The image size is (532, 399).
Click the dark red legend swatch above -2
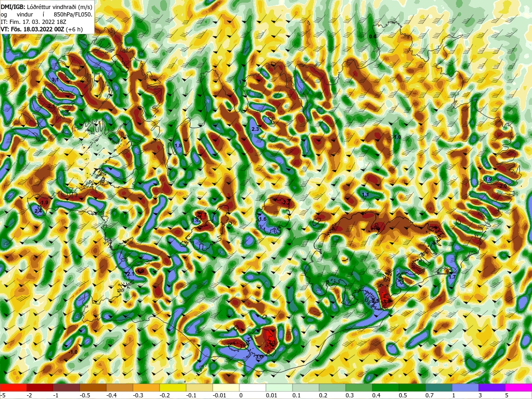tap(40, 387)
